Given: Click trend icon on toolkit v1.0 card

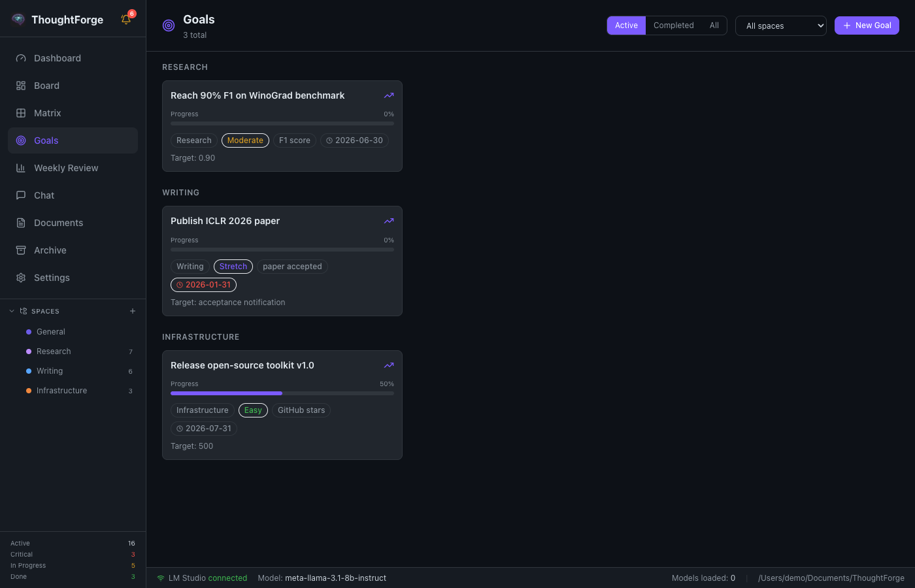Looking at the screenshot, I should pyautogui.click(x=389, y=365).
